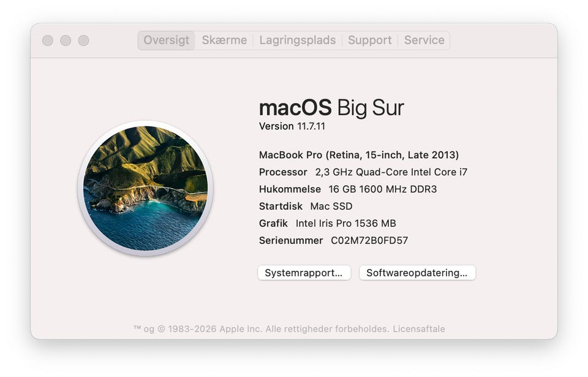This screenshot has height=377, width=588.
Task: Click the memory value 16 GB 1600 MHz DDR3
Action: tap(382, 189)
